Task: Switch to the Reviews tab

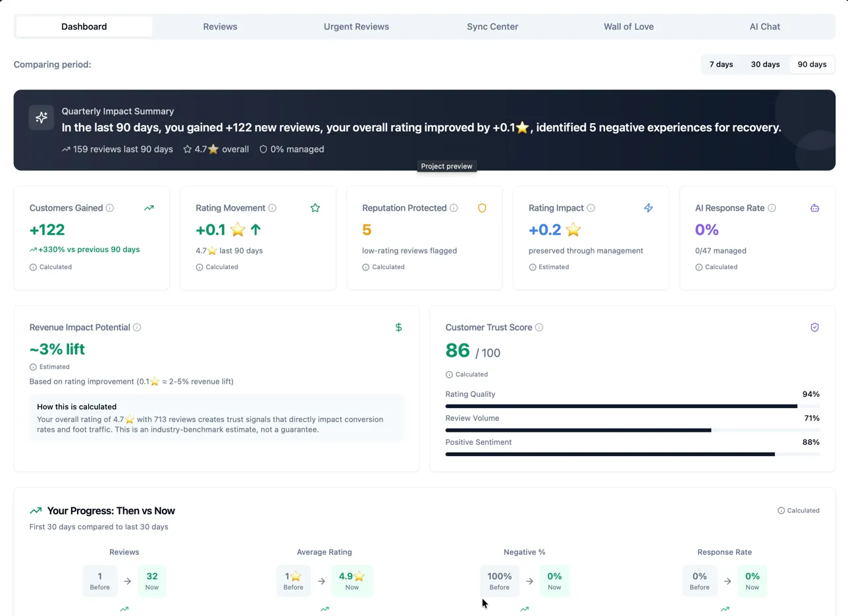Action: [220, 26]
